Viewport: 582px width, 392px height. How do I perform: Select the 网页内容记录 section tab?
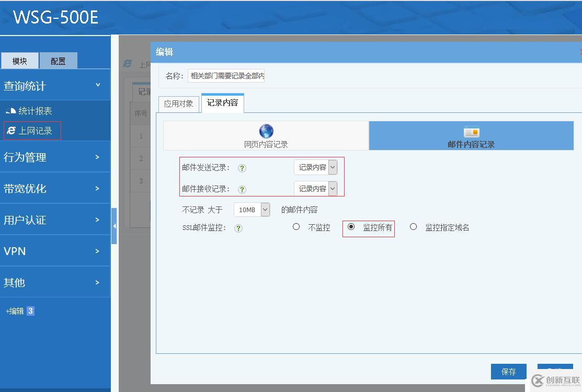click(x=266, y=135)
